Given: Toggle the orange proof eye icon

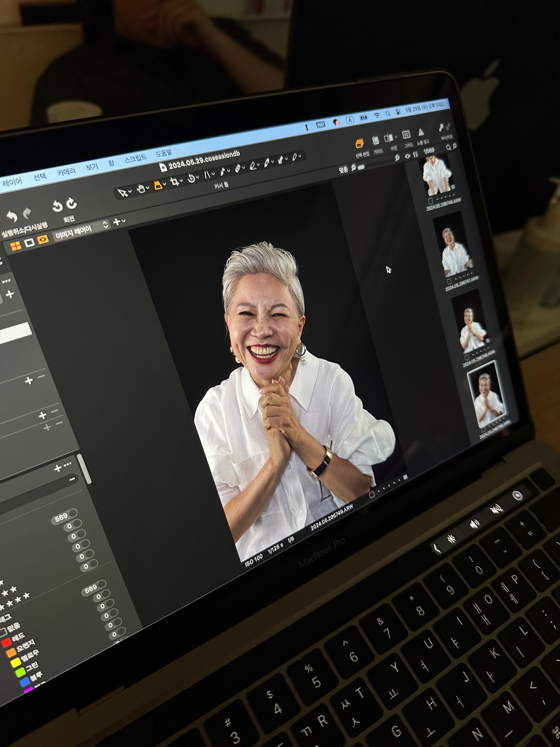Looking at the screenshot, I should pos(43,239).
